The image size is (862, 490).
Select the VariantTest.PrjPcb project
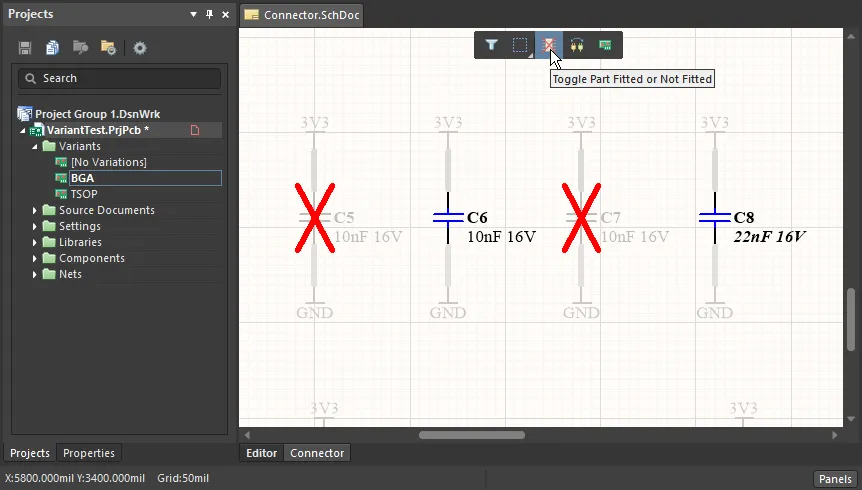97,130
